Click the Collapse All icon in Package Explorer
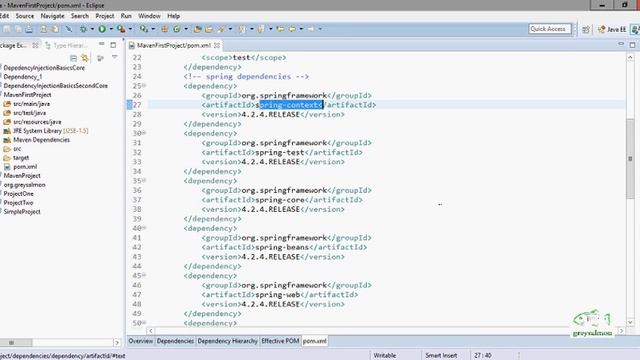This screenshot has height=360, width=640. click(x=73, y=58)
